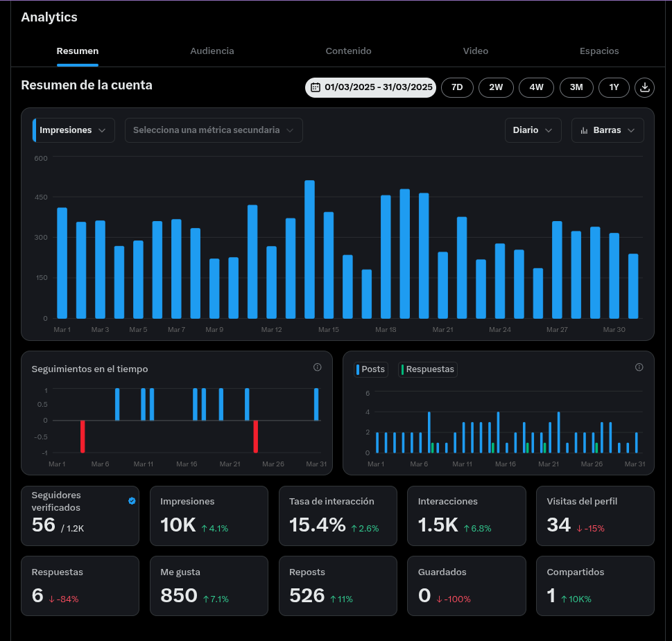
Task: Select the 3M range button
Action: coord(576,87)
